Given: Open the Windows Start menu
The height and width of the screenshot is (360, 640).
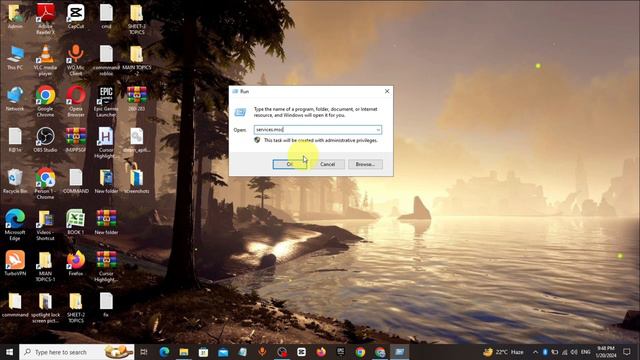Looking at the screenshot, I should (x=9, y=352).
